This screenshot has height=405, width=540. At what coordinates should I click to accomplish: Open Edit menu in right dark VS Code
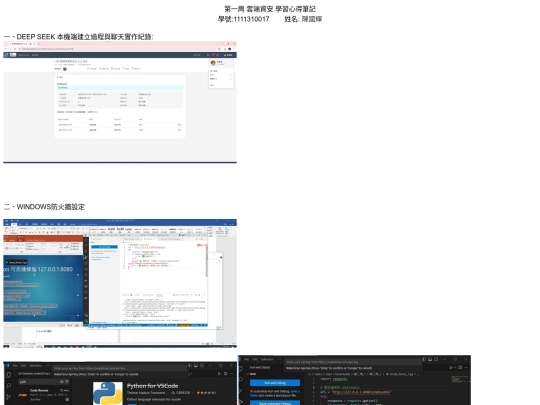tap(255, 359)
